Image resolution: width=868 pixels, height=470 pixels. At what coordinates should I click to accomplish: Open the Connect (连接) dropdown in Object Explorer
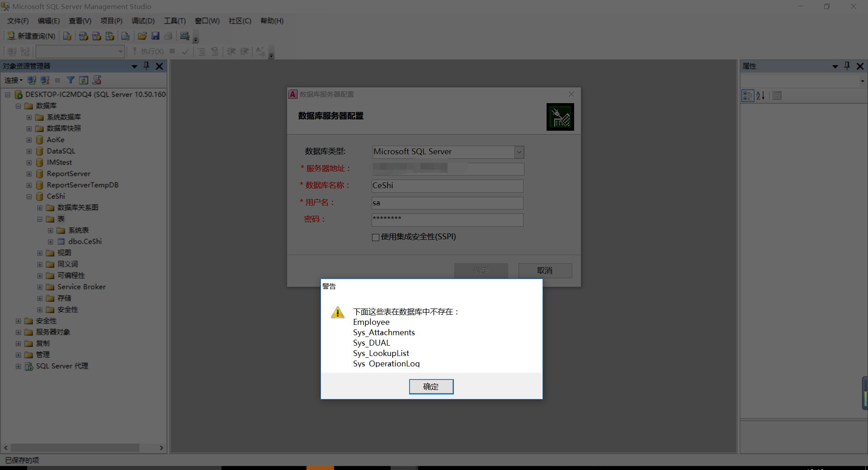(x=13, y=80)
